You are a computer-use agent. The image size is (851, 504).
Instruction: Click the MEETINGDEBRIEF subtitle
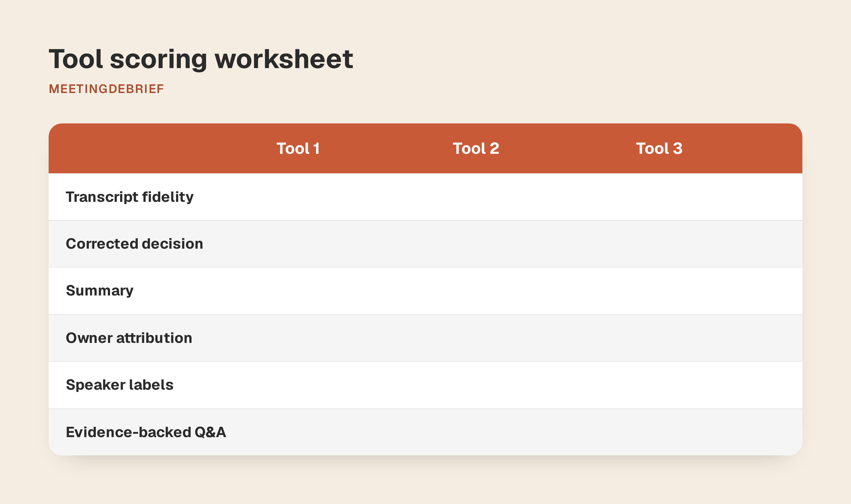(107, 89)
